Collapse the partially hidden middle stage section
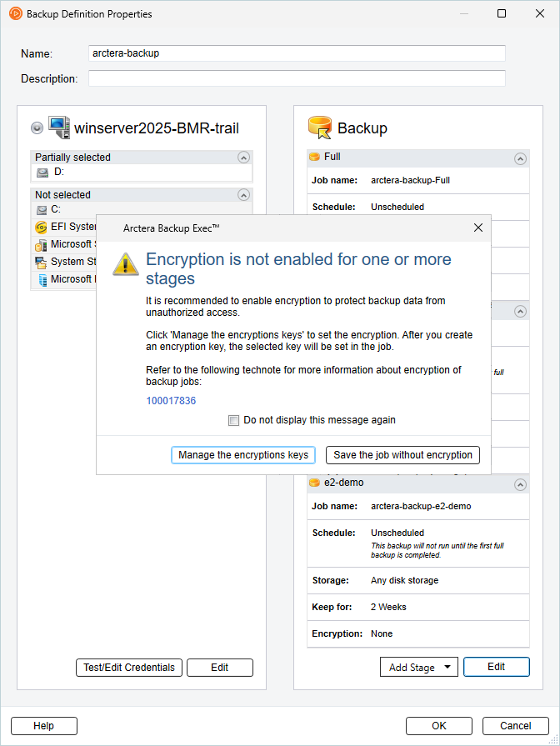This screenshot has width=560, height=746. coord(521,312)
